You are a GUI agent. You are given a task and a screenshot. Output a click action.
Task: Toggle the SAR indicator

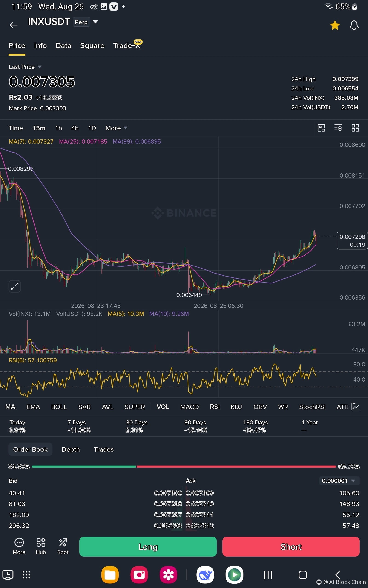84,407
